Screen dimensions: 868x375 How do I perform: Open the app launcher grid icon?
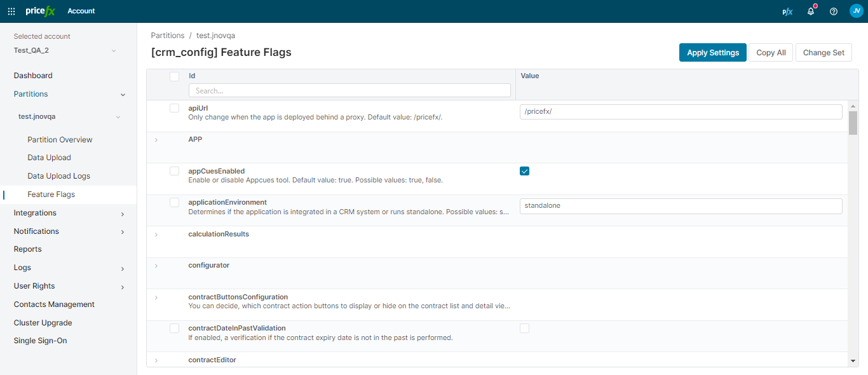[x=11, y=11]
